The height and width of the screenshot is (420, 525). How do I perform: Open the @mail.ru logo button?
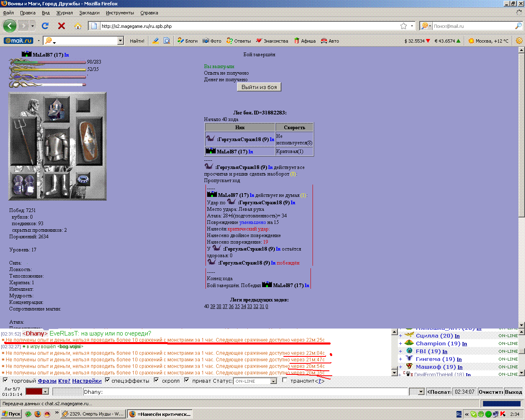(x=18, y=41)
